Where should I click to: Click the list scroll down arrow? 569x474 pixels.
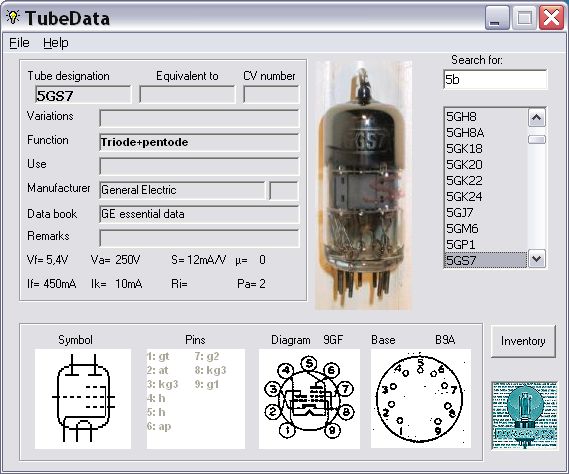pos(537,259)
